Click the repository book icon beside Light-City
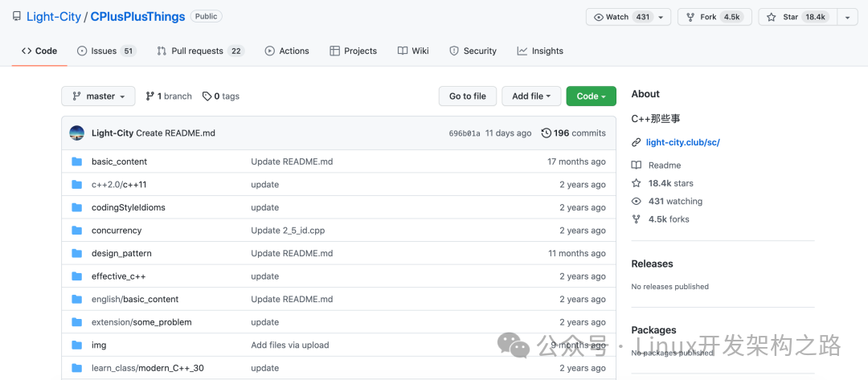The height and width of the screenshot is (380, 868). coord(17,17)
